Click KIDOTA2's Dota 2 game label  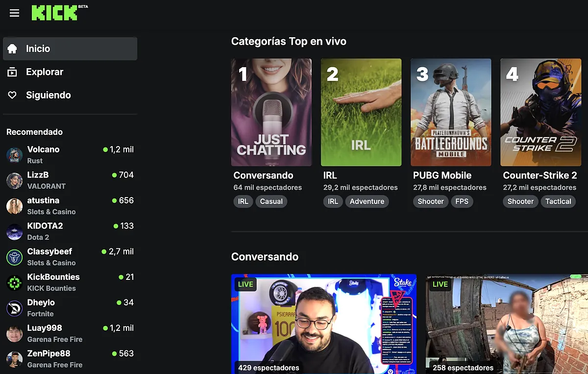(x=38, y=237)
